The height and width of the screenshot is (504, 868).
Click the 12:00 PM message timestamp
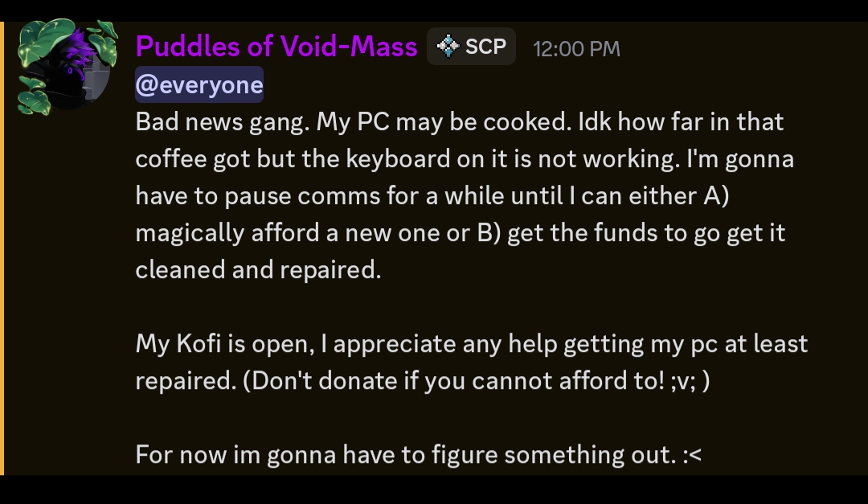point(576,48)
